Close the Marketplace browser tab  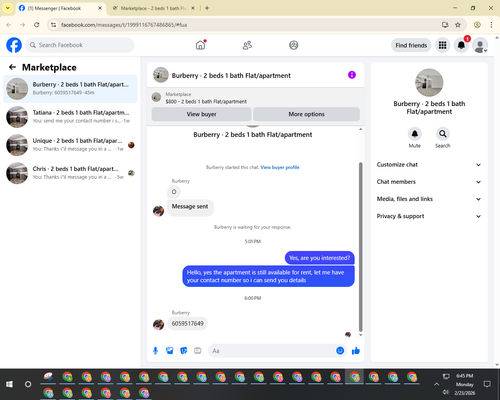[x=193, y=8]
